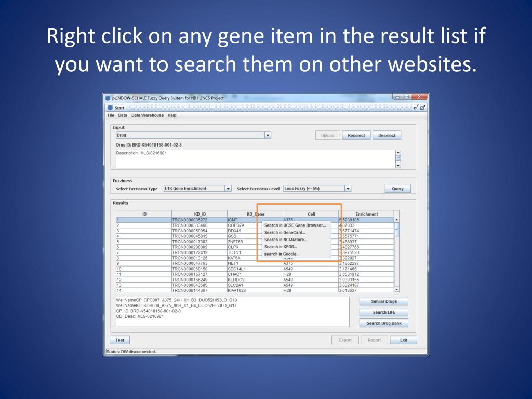
Task: Click the Similar Drugs button
Action: tap(384, 301)
